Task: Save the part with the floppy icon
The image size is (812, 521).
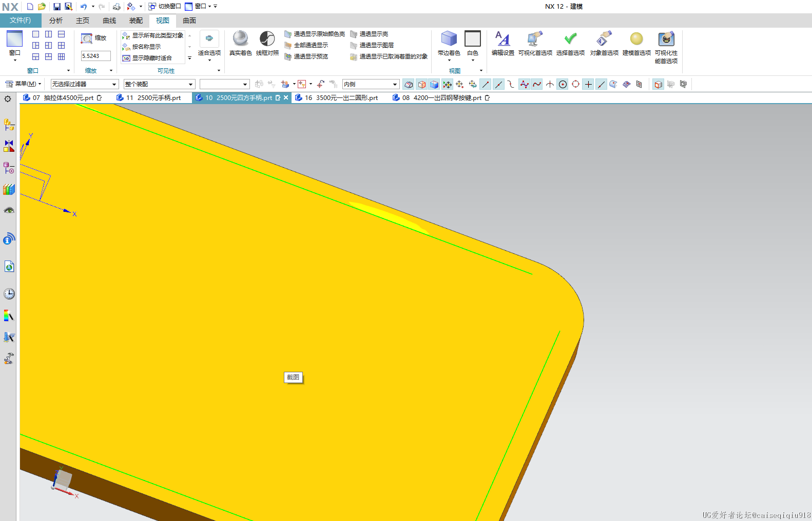Action: click(x=57, y=7)
